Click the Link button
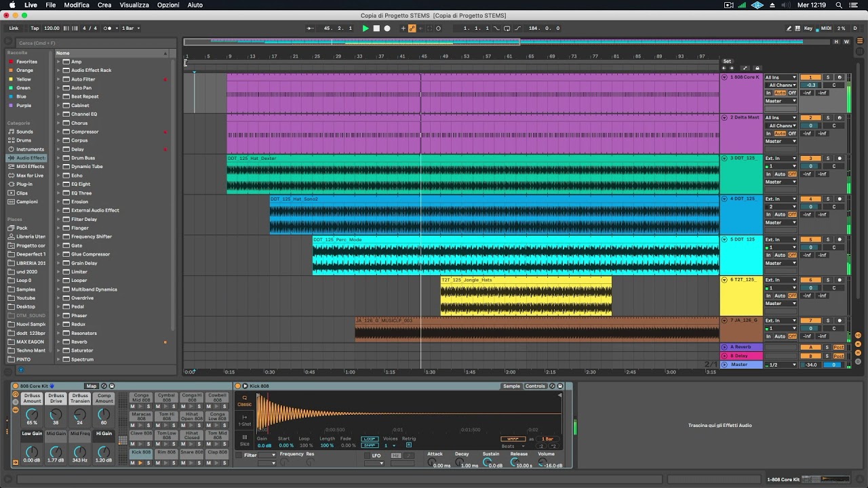 [x=14, y=28]
